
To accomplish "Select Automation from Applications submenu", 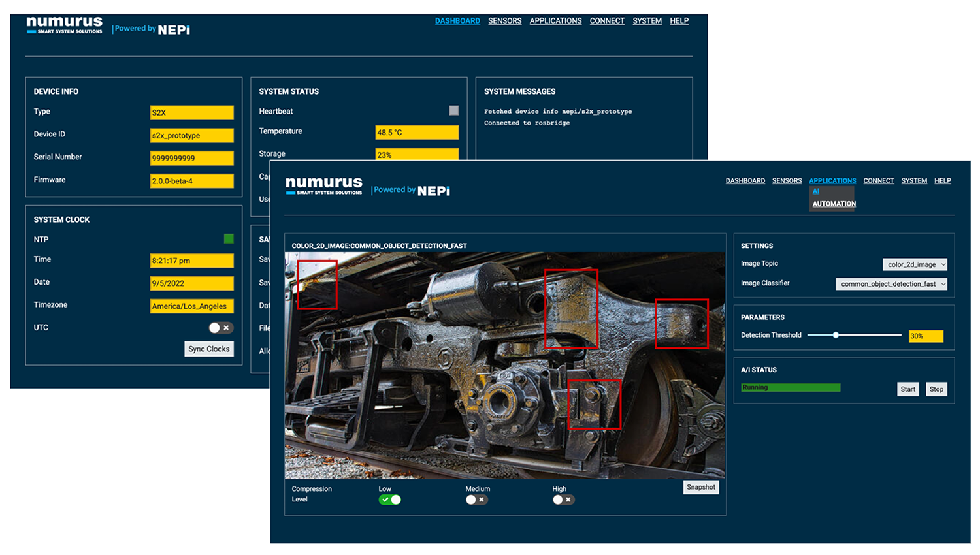I will click(x=834, y=204).
